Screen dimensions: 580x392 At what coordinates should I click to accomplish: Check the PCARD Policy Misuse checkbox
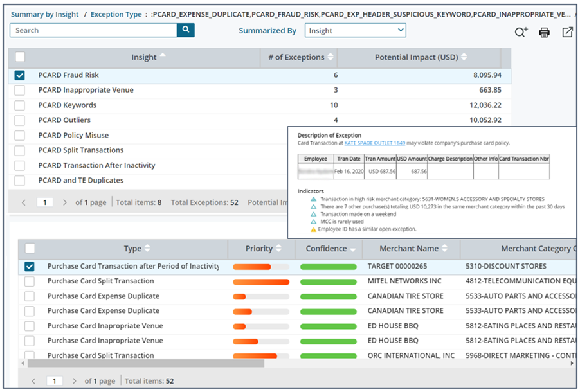19,136
